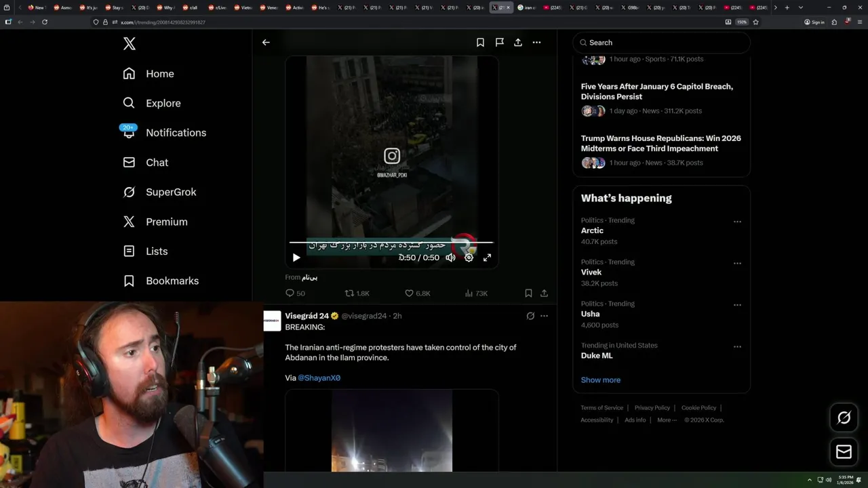
Task: Open a new browser tab
Action: tap(787, 7)
